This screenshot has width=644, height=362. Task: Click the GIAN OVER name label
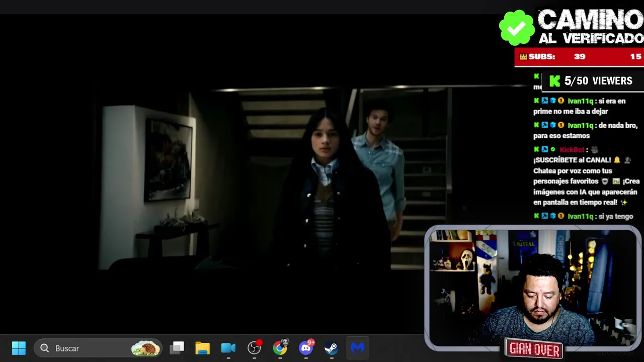[x=534, y=348]
